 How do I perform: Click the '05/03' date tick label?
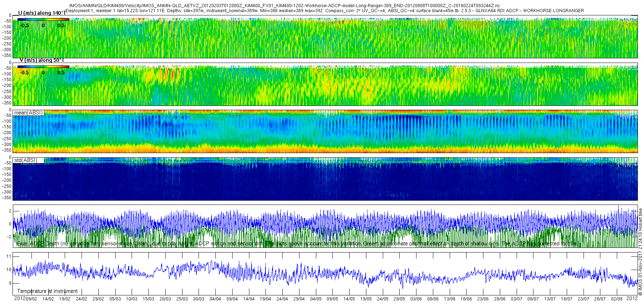115,299
